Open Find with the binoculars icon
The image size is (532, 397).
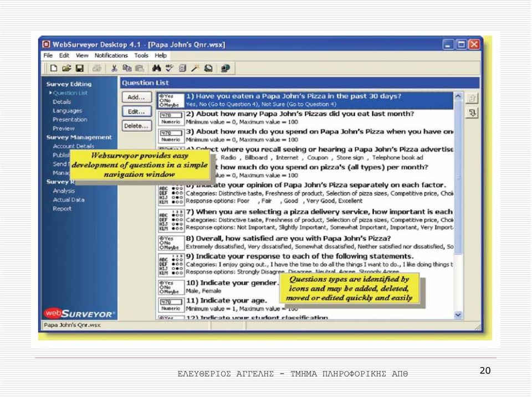pyautogui.click(x=156, y=68)
